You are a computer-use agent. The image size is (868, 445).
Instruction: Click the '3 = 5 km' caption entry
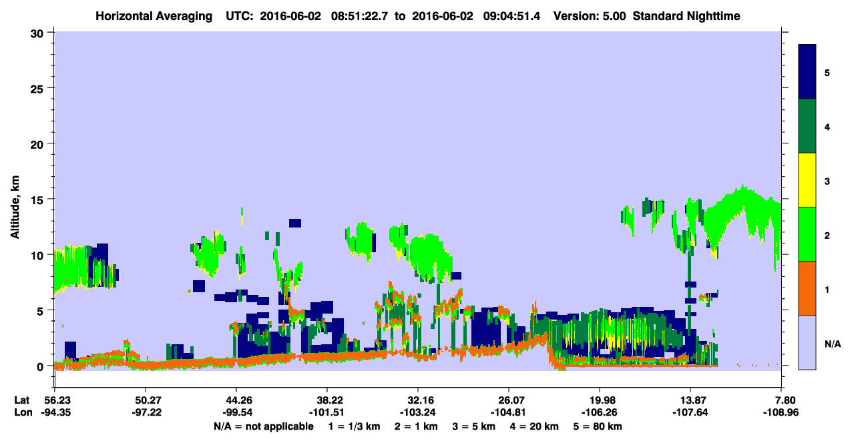[x=473, y=426]
